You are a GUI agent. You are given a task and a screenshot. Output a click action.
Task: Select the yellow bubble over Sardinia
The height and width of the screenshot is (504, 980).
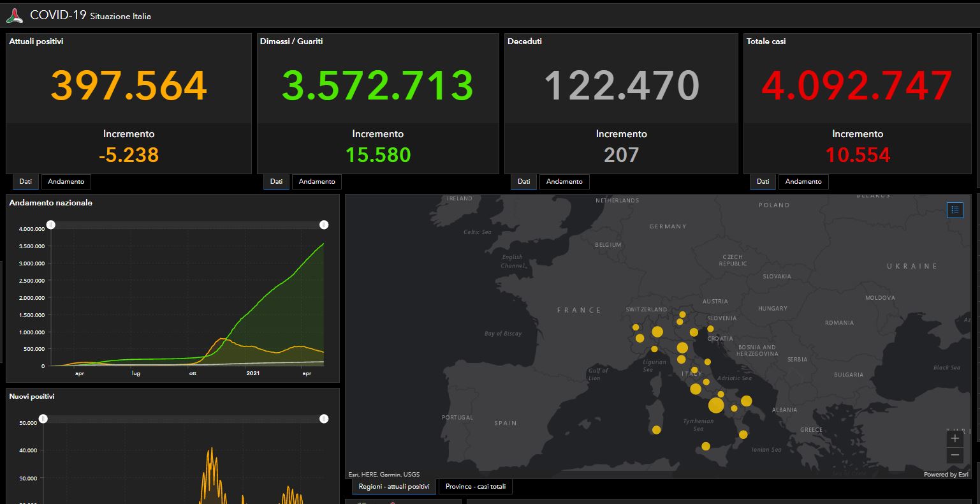[656, 430]
